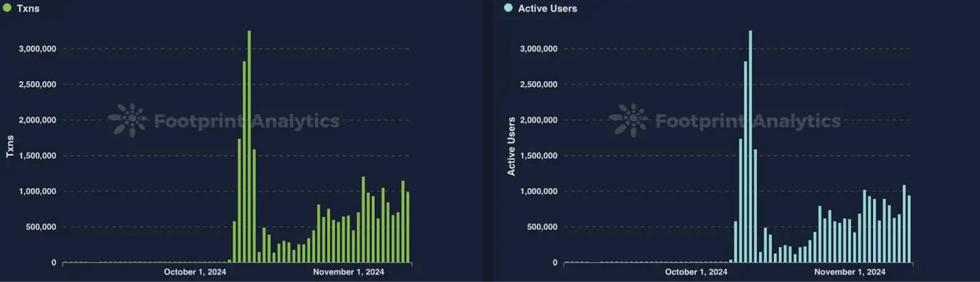The width and height of the screenshot is (980, 282).
Task: Click the last green bar in Txns chart
Action: click(x=408, y=227)
